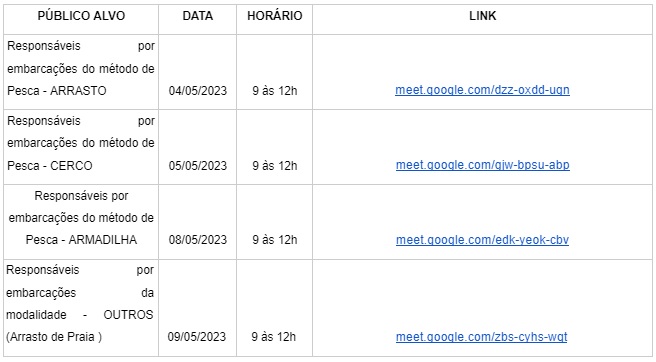Select the ARRASTO fishing method cell
This screenshot has width=656, height=362.
coord(81,72)
